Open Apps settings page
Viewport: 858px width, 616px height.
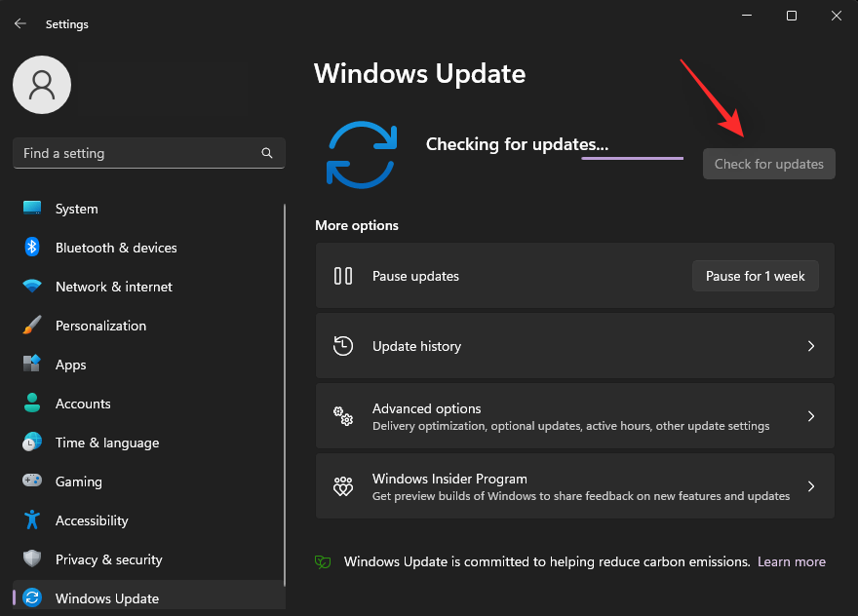pos(149,365)
